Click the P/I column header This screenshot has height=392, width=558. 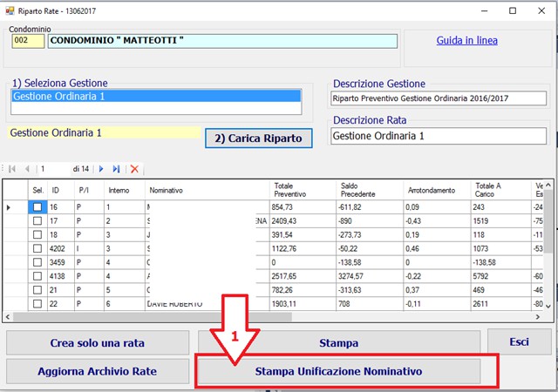tap(89, 190)
